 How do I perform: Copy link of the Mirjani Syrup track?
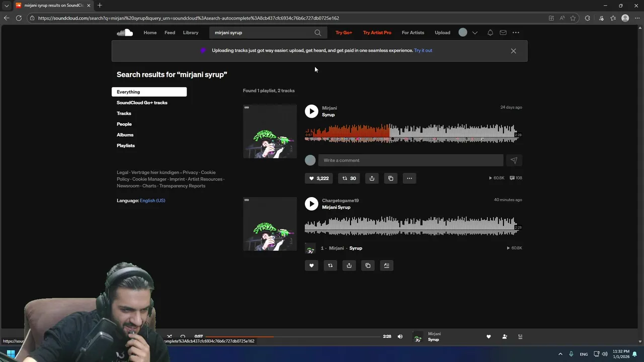(390, 178)
